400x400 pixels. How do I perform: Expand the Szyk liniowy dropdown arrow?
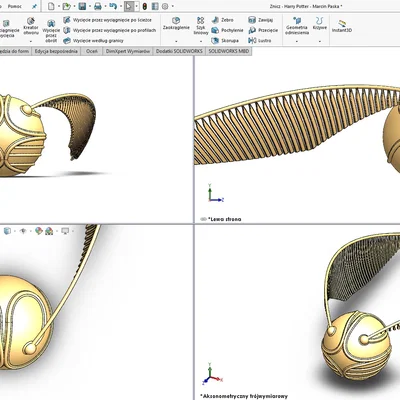click(x=201, y=41)
